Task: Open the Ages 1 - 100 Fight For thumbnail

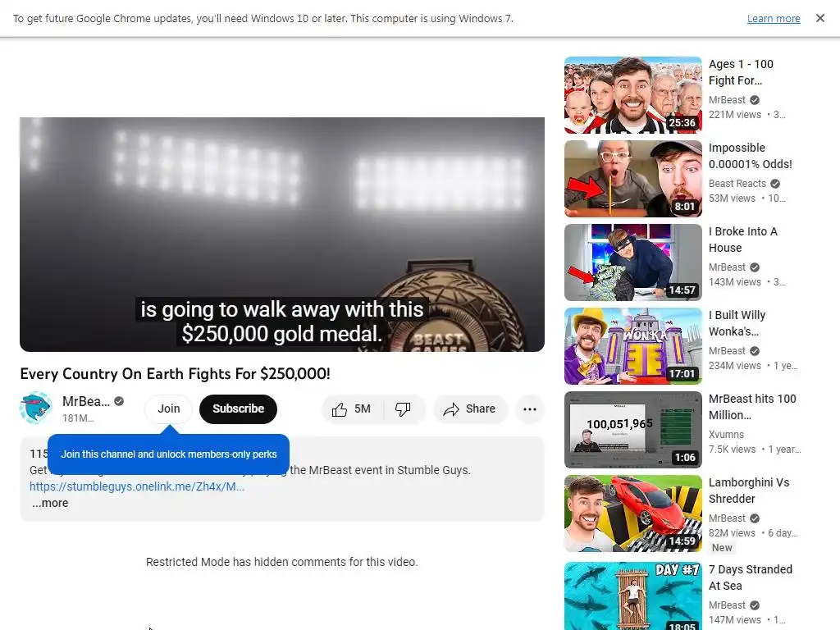Action: tap(632, 95)
